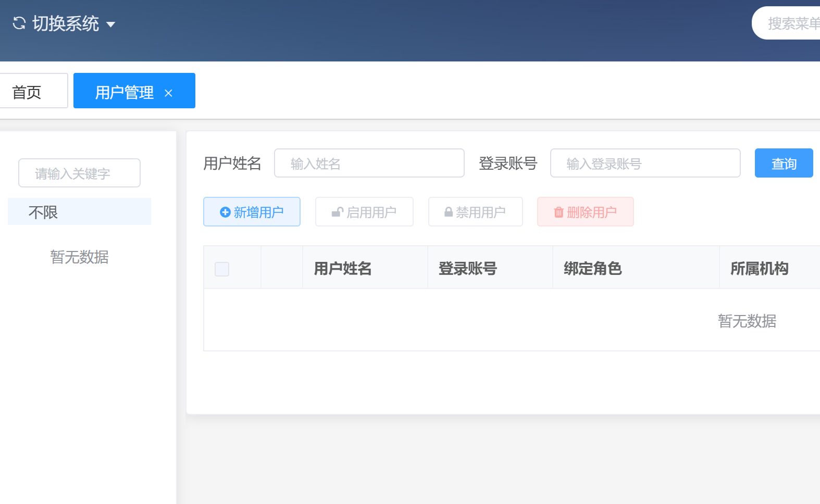Click the 用户姓名 form label
Image resolution: width=820 pixels, height=504 pixels.
coord(232,163)
